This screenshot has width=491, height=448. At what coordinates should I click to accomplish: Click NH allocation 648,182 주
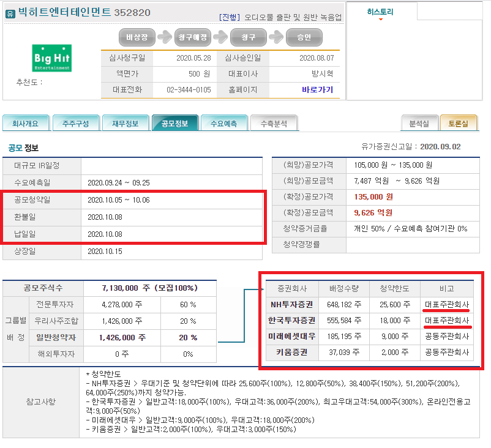(344, 305)
